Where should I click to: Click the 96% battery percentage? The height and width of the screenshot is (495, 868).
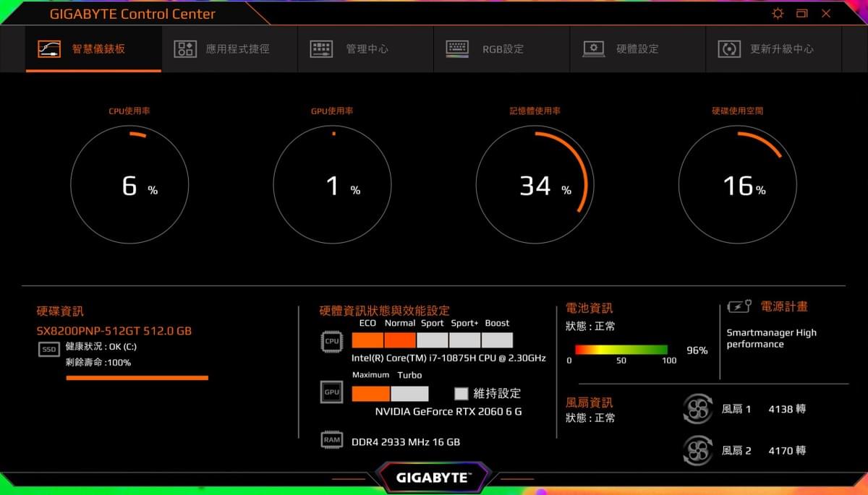click(697, 350)
